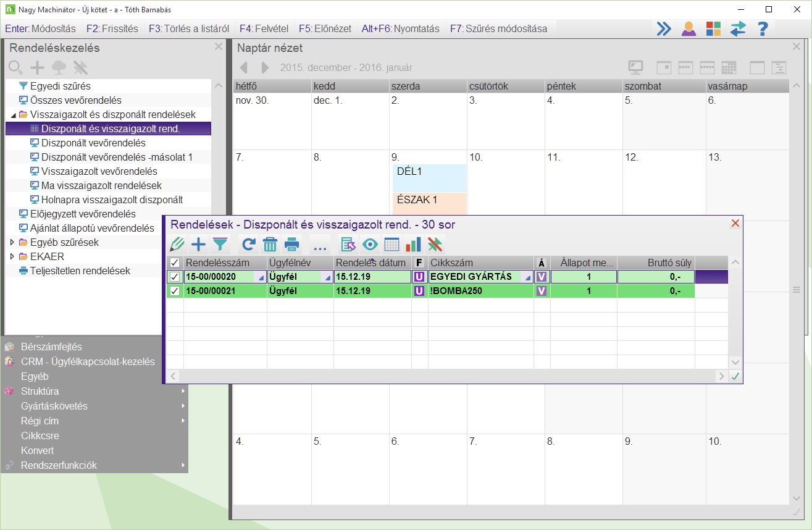Click the pin icon in Rendelések toolbar
The width and height of the screenshot is (812, 530).
tap(435, 245)
